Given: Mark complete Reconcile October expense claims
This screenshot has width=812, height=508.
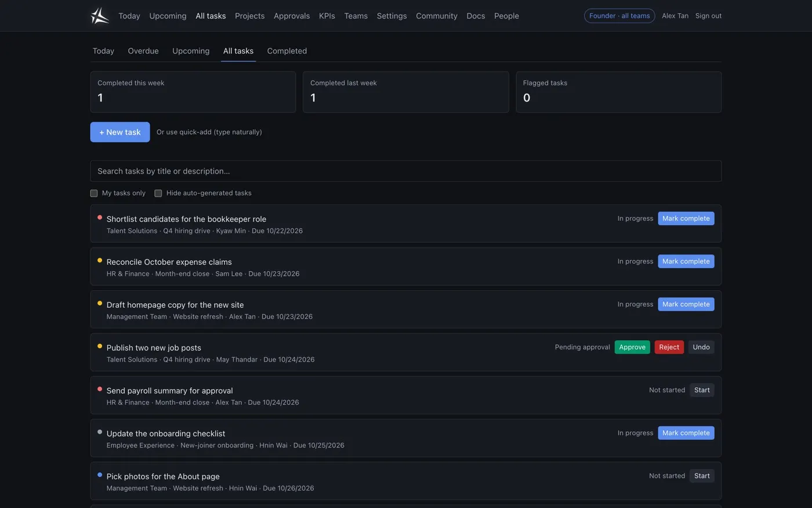Looking at the screenshot, I should [686, 261].
